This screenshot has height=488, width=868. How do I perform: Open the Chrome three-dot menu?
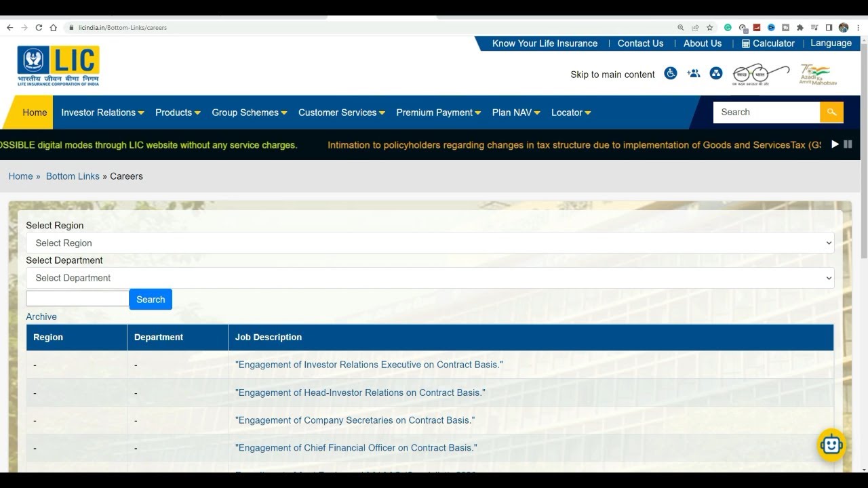click(x=858, y=28)
